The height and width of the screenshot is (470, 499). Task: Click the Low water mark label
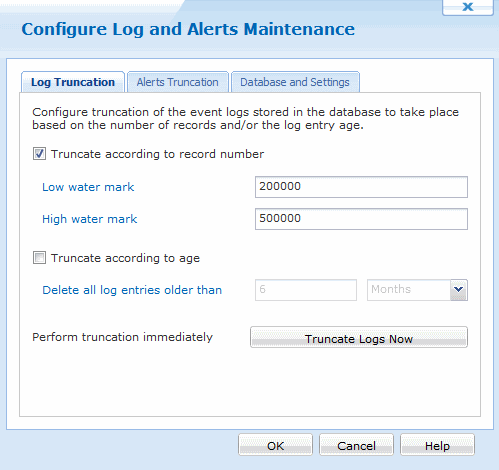[88, 187]
